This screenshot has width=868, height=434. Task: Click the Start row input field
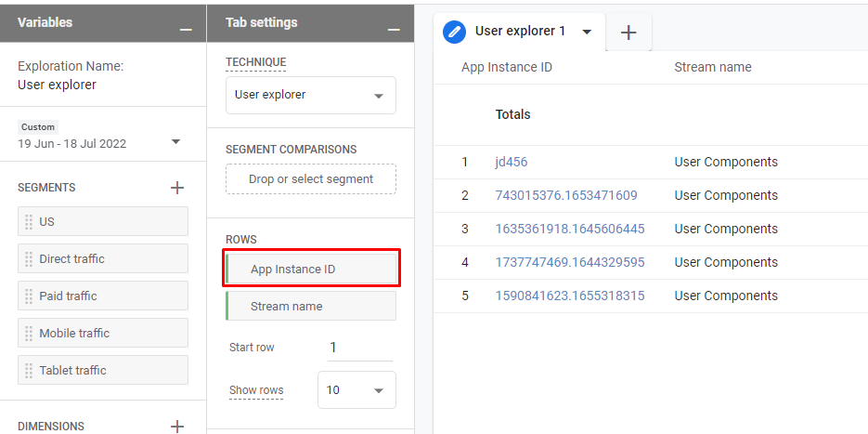click(x=360, y=348)
